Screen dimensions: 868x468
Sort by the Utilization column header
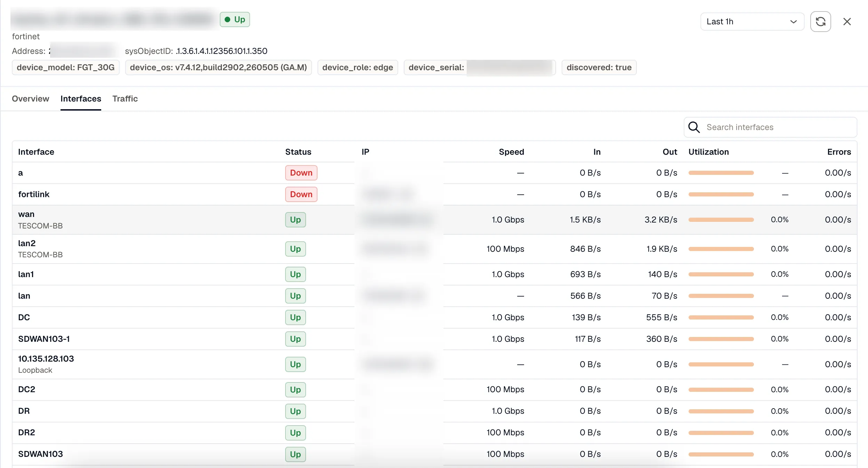click(708, 152)
